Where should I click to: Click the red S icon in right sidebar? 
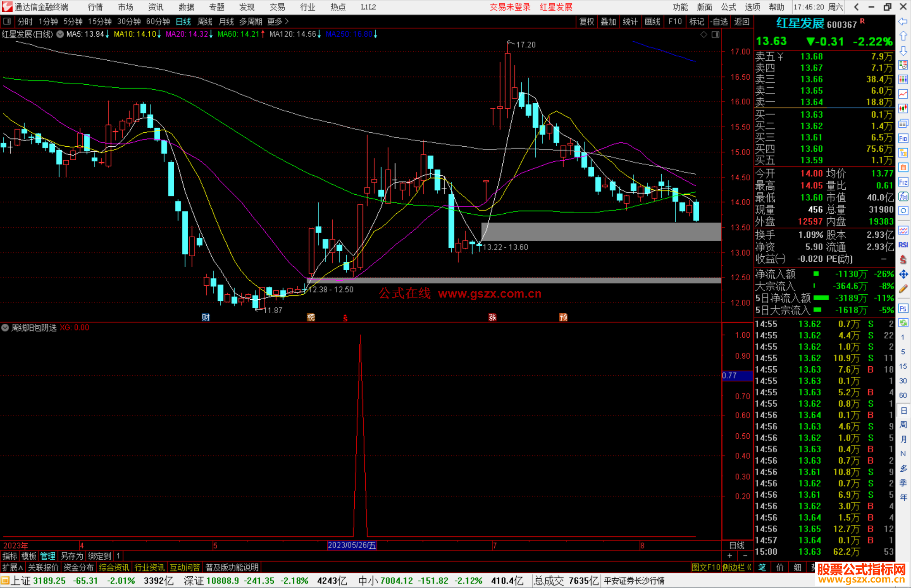(903, 260)
